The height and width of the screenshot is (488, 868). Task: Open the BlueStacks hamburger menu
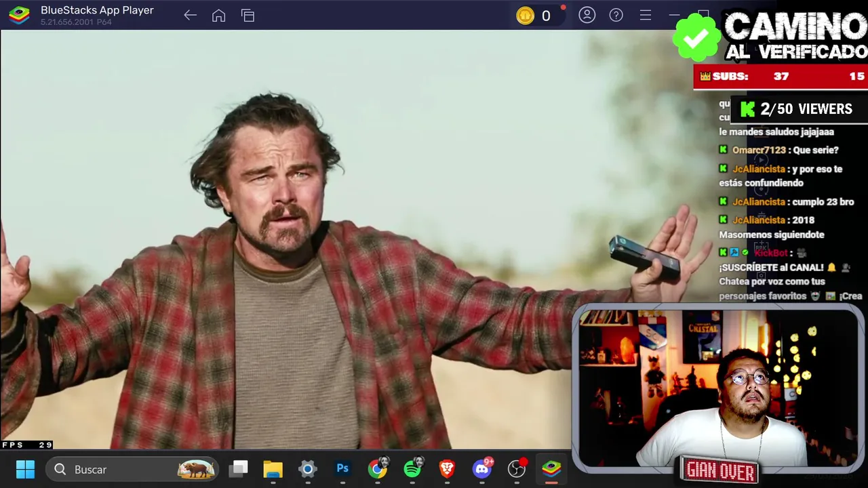click(645, 15)
